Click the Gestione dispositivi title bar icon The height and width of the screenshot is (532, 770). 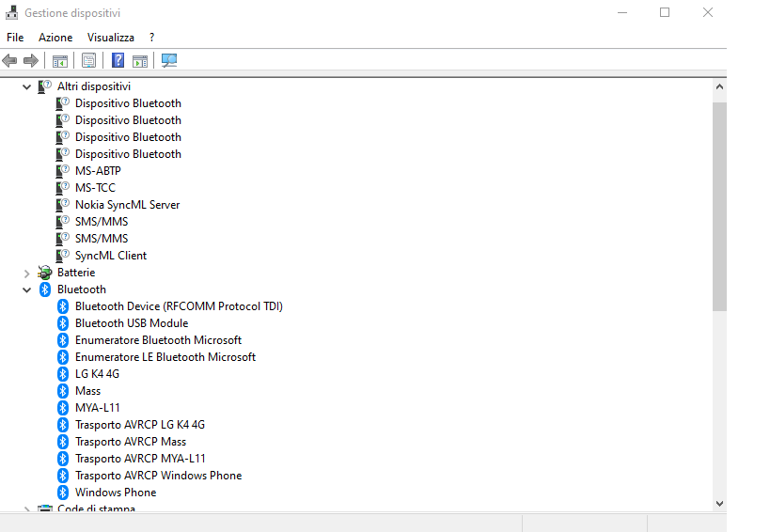pyautogui.click(x=12, y=13)
